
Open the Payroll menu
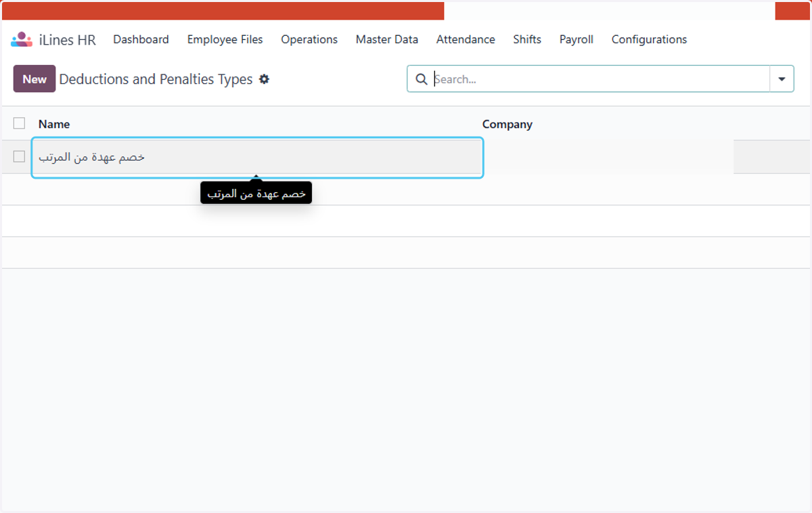coord(577,39)
